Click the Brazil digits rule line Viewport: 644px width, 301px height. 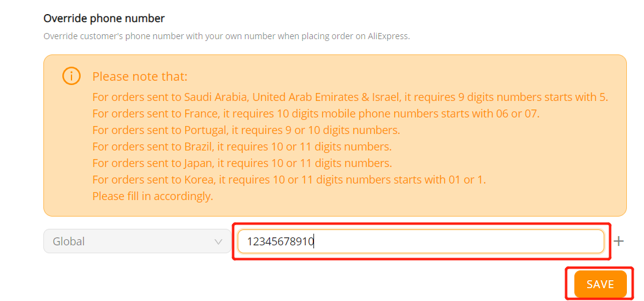pos(242,147)
